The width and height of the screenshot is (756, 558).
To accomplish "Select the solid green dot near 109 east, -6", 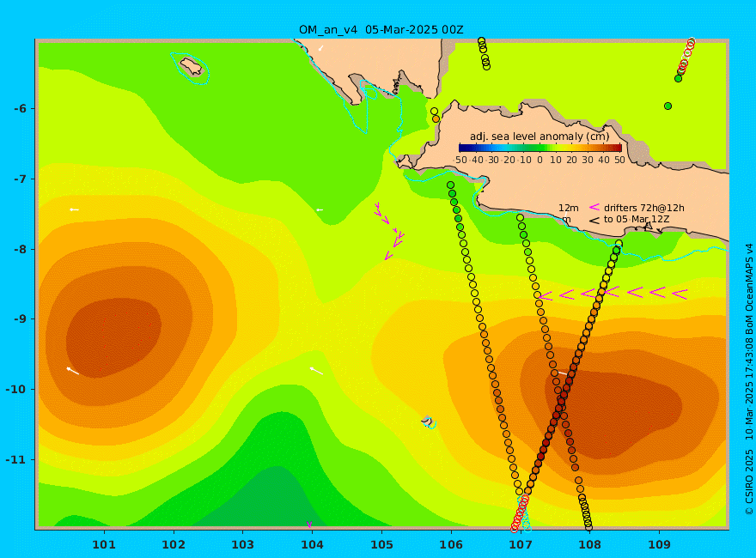I will click(x=668, y=106).
